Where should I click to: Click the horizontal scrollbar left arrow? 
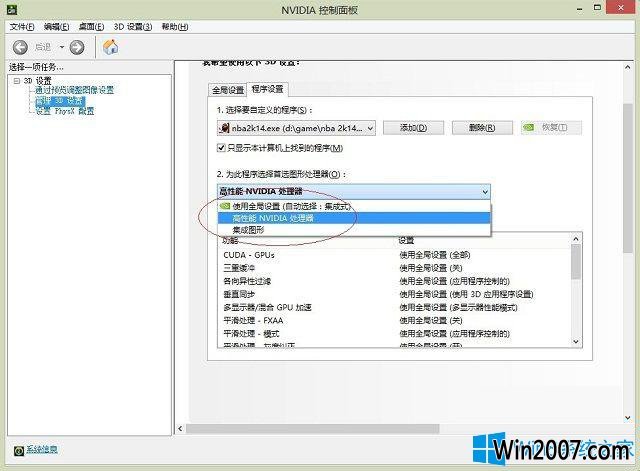[180, 428]
